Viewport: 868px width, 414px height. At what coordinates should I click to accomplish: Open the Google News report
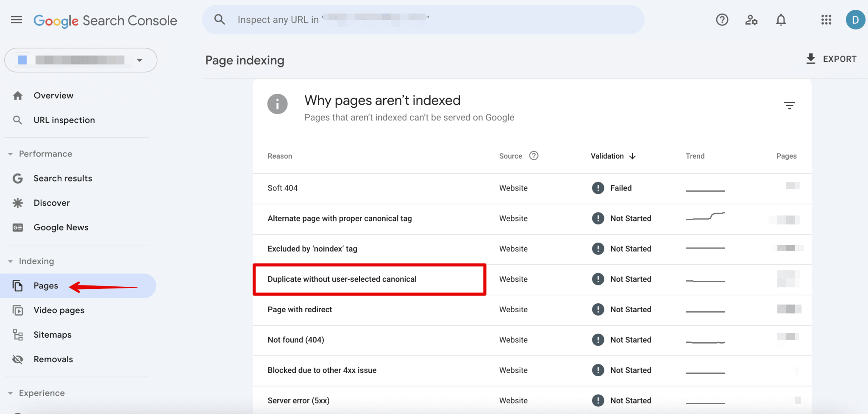pos(61,227)
